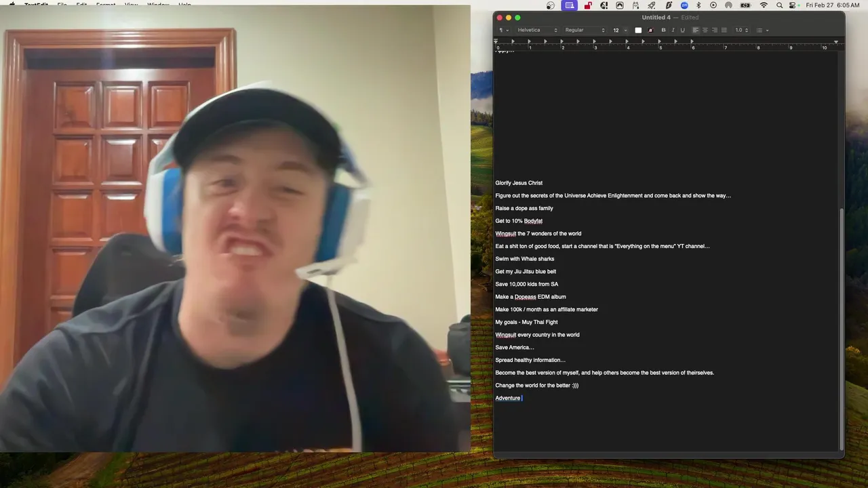Click the screen sharing status icon in menu bar
The height and width of the screenshot is (488, 868).
point(570,5)
